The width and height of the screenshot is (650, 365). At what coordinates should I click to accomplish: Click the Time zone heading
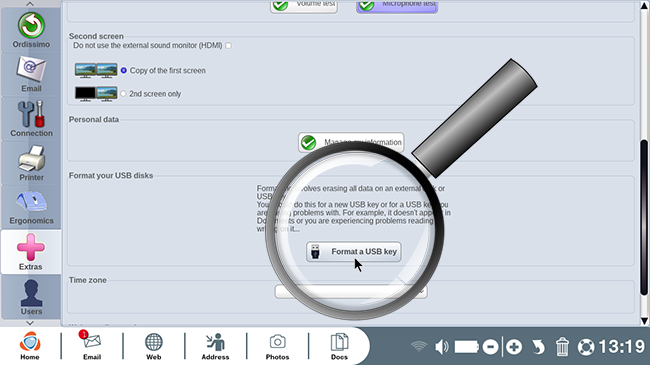tap(87, 280)
